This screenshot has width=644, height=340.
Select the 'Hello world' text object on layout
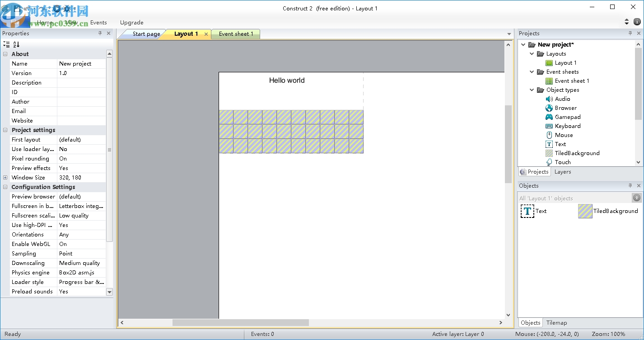tap(287, 80)
